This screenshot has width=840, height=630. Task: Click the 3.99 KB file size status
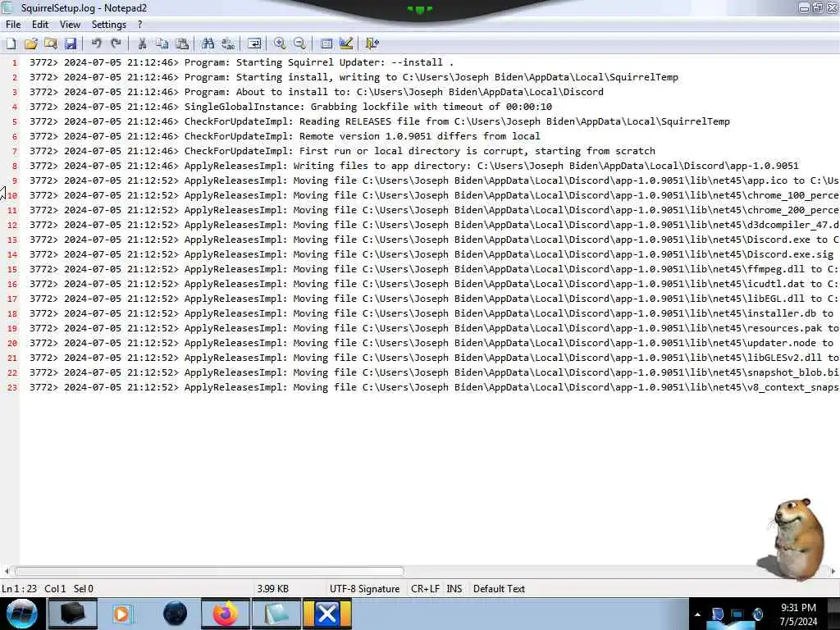[272, 589]
